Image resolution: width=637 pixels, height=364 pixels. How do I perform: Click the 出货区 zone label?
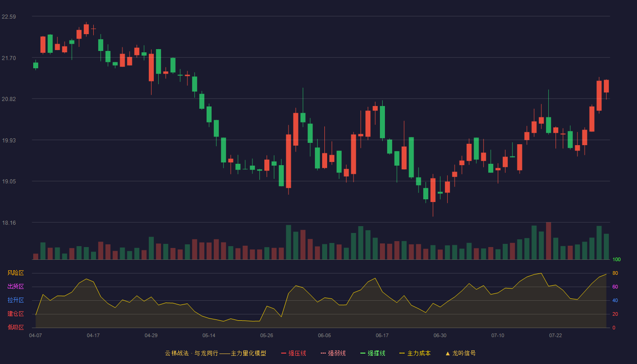pos(15,287)
